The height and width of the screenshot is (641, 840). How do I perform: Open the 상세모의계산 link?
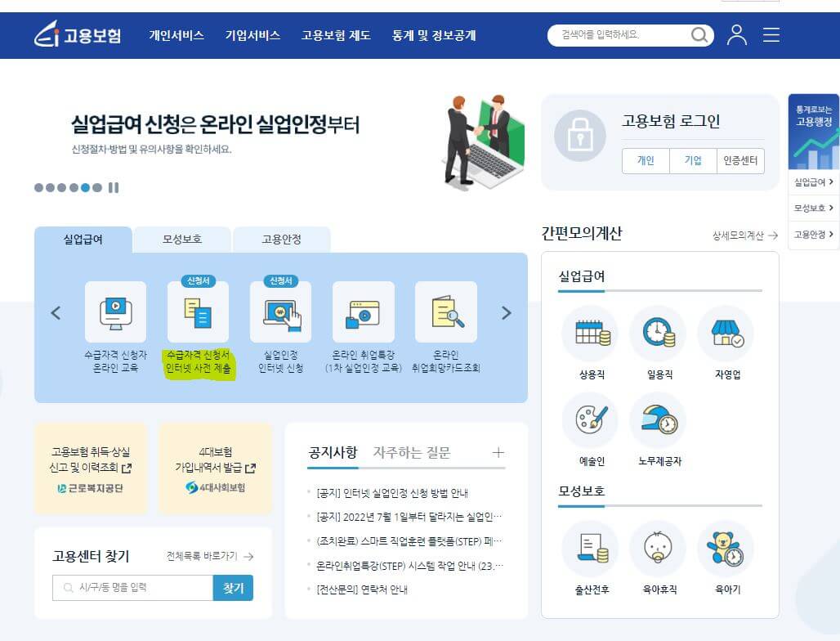pos(744,235)
